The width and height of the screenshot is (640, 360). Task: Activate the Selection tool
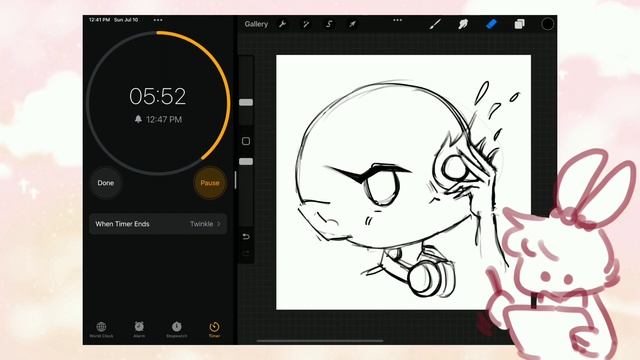pos(329,24)
